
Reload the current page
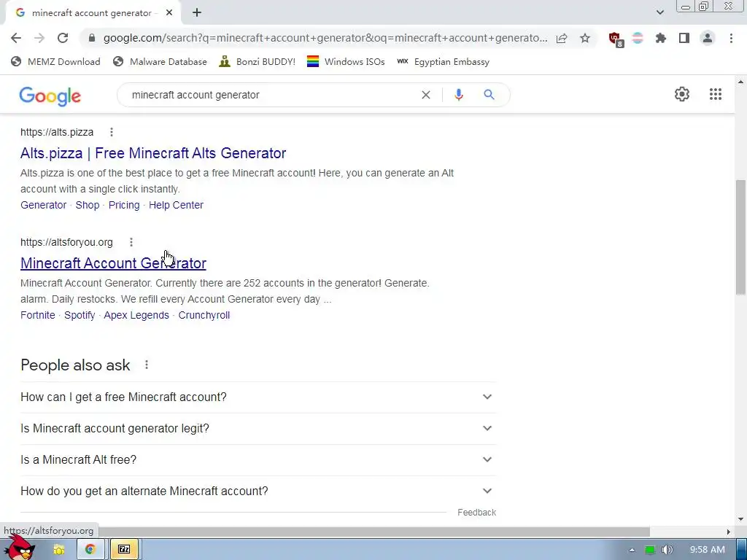(63, 38)
